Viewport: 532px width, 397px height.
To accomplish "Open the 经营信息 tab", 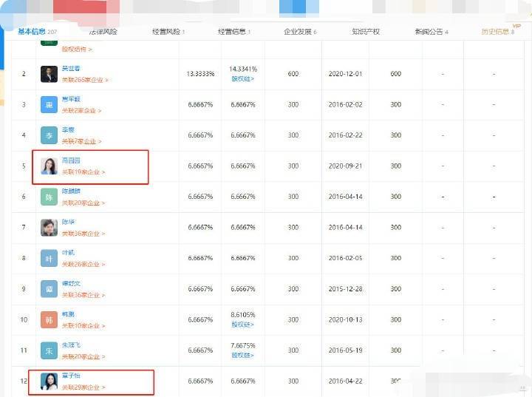I will 233,32.
